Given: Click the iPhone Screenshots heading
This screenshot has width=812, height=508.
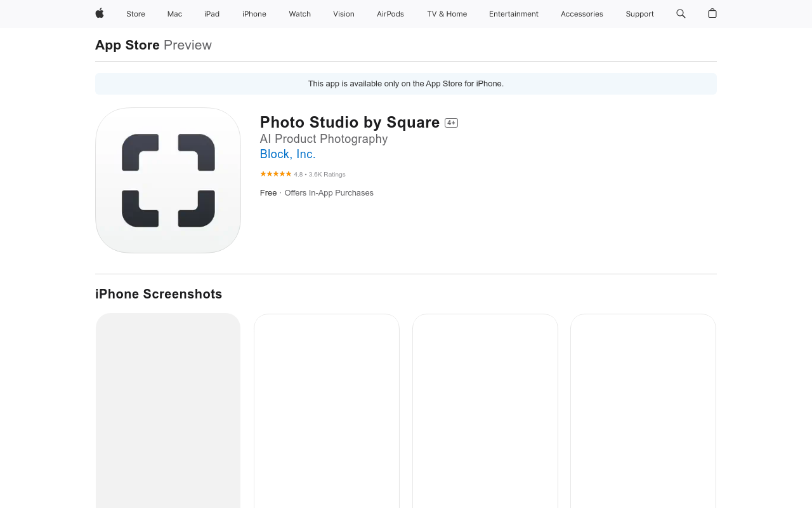Looking at the screenshot, I should point(159,294).
